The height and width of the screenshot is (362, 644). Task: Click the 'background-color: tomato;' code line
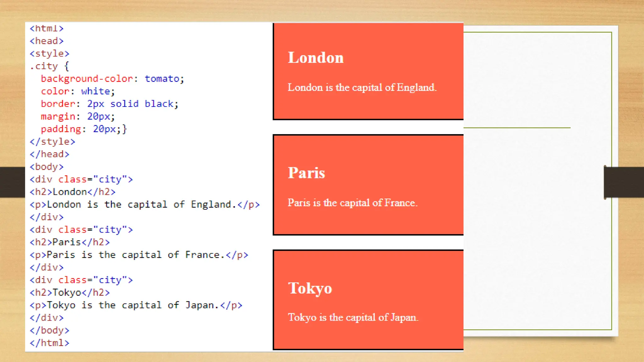point(112,79)
